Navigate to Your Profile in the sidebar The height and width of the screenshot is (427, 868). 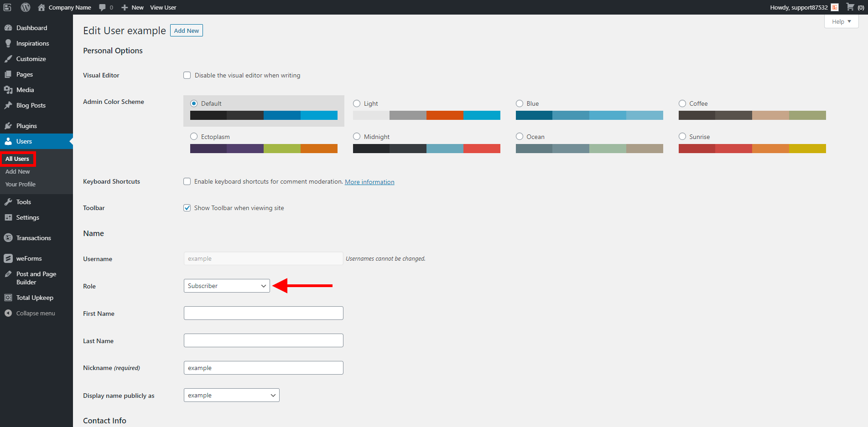point(20,184)
